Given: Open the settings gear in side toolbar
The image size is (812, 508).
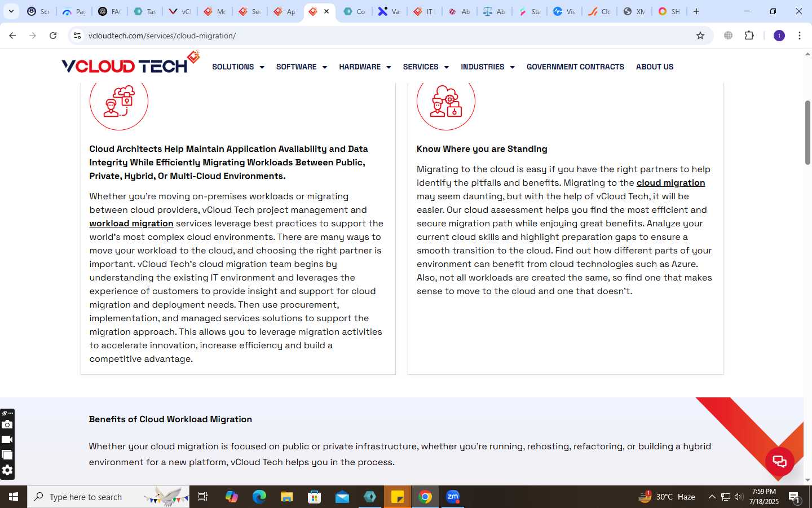Looking at the screenshot, I should [7, 470].
